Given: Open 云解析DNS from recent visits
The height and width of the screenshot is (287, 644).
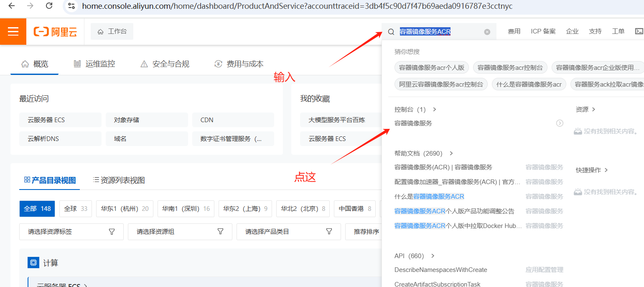Looking at the screenshot, I should point(60,139).
